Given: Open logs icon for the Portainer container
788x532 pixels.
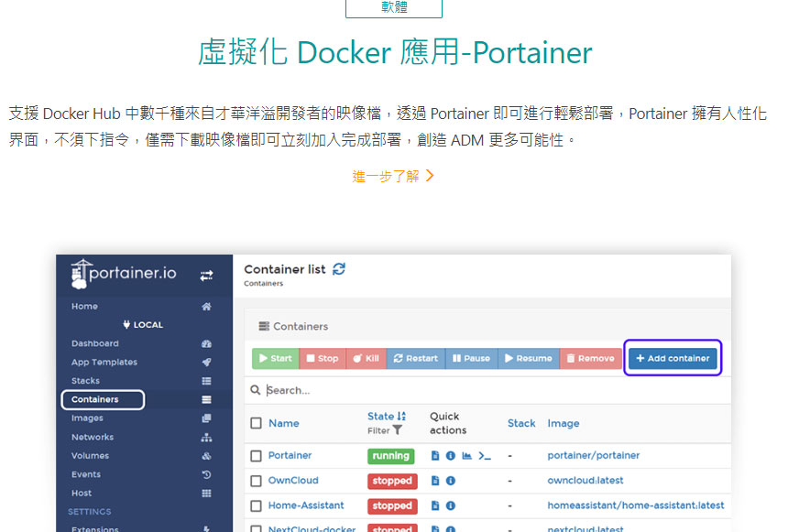Looking at the screenshot, I should pyautogui.click(x=435, y=456).
